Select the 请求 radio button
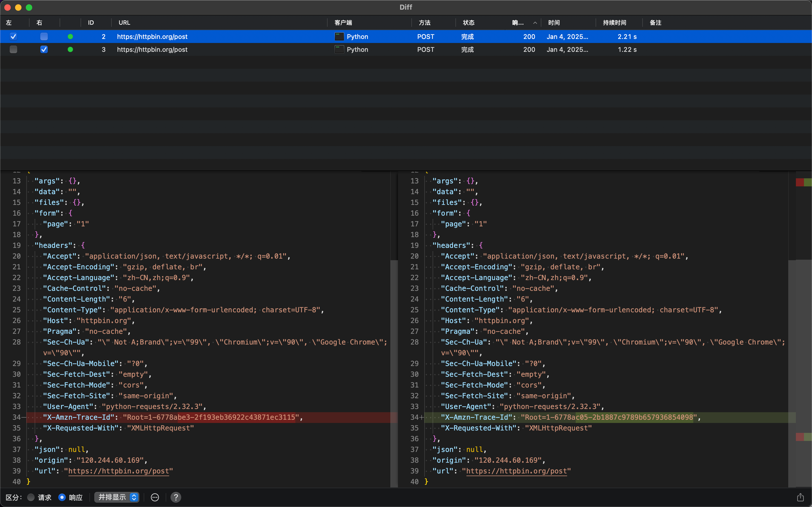The width and height of the screenshot is (812, 507). [31, 497]
